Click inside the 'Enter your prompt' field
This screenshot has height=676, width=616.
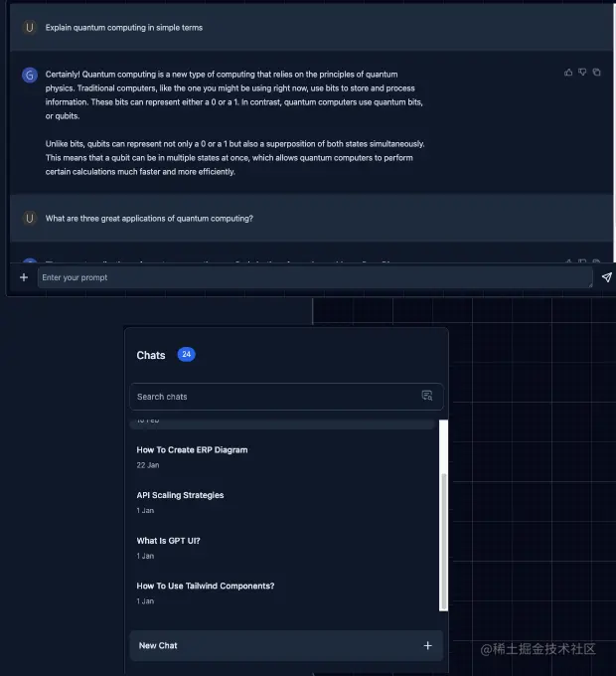pos(315,277)
